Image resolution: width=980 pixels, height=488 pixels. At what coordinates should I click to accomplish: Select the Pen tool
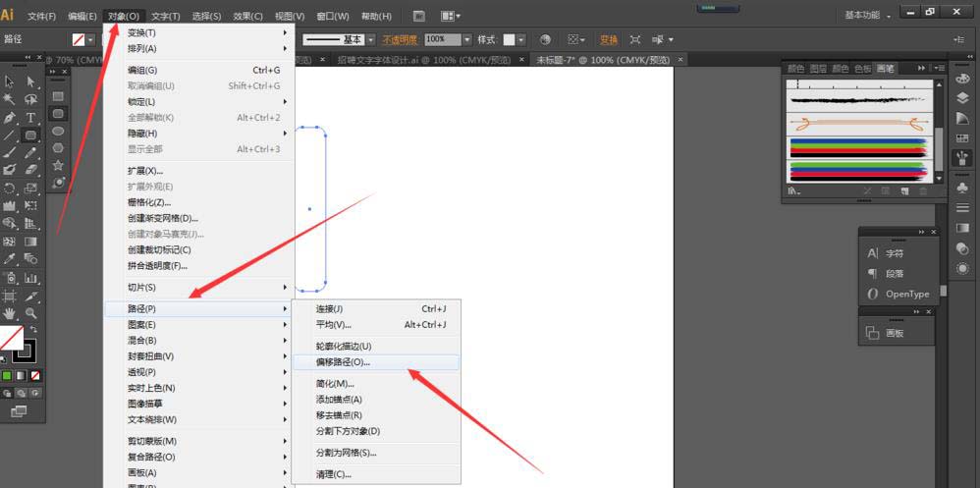10,118
